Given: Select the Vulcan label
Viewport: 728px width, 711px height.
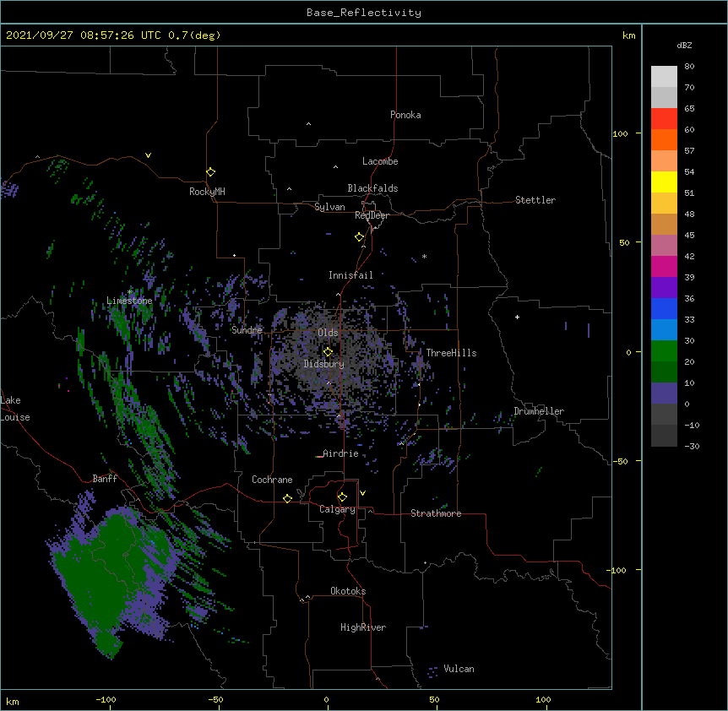Looking at the screenshot, I should pos(459,669).
